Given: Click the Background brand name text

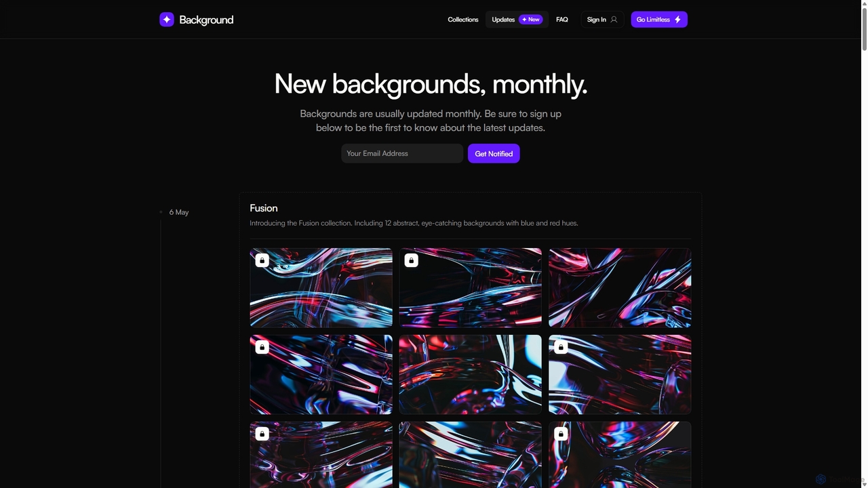Looking at the screenshot, I should (206, 20).
